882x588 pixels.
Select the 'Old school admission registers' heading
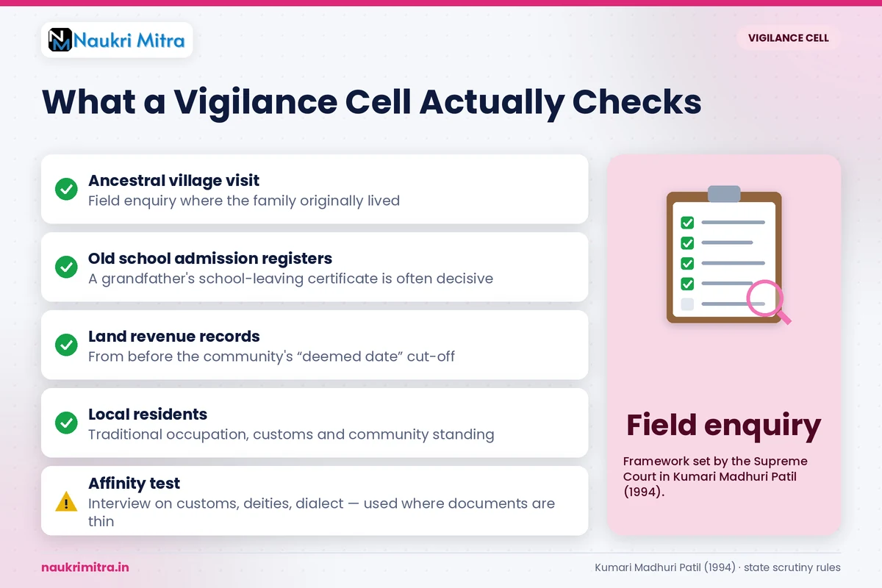pos(210,258)
